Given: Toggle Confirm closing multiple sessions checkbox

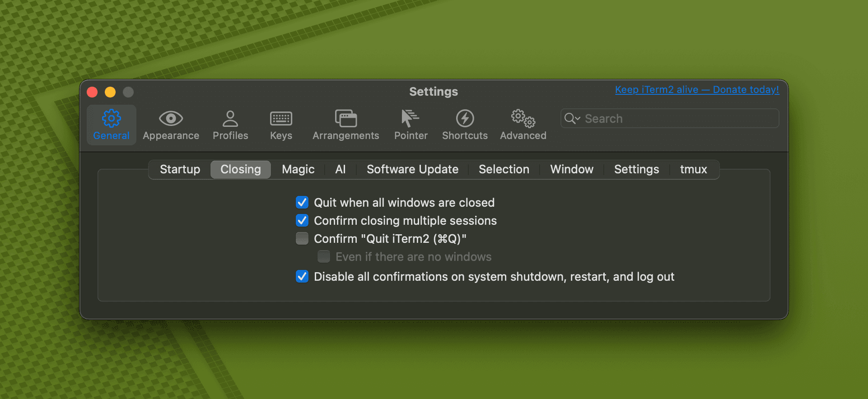Looking at the screenshot, I should pos(302,220).
